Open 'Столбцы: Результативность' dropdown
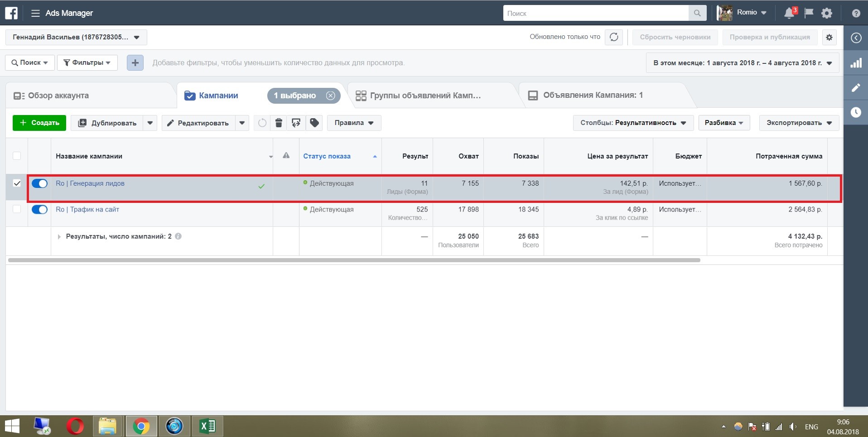868x437 pixels. (x=633, y=123)
